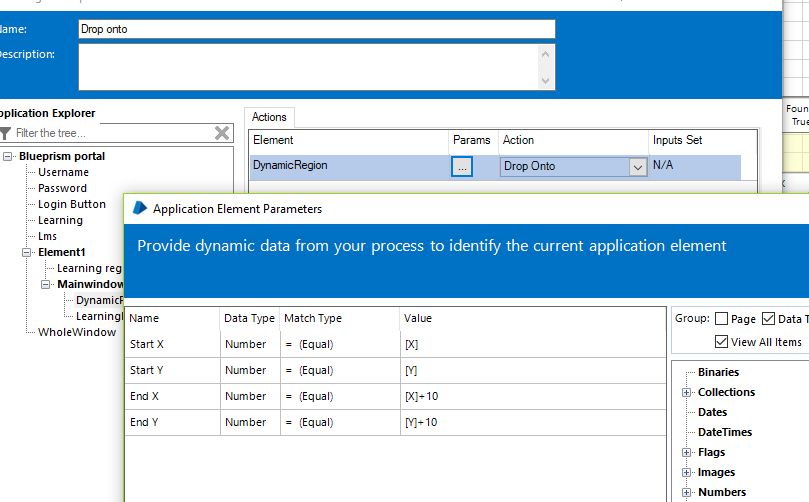This screenshot has height=502, width=809.
Task: Disable the View All Items checkbox
Action: (x=721, y=342)
